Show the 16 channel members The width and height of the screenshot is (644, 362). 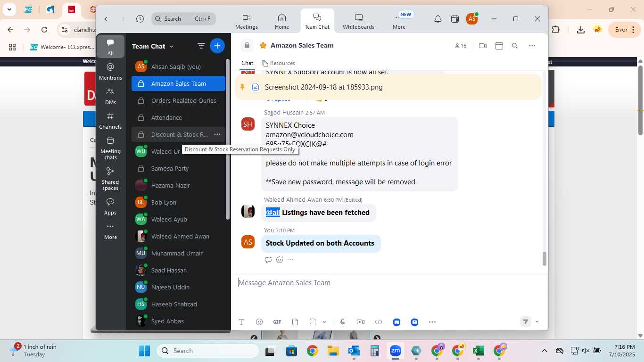(x=461, y=46)
